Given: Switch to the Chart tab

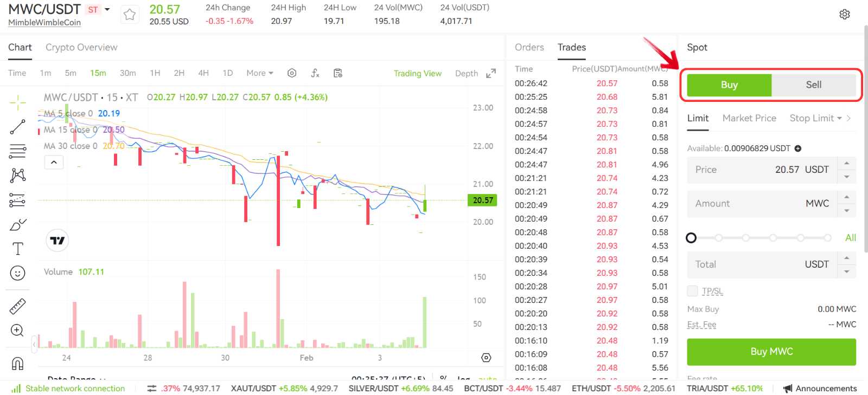Looking at the screenshot, I should coord(20,47).
